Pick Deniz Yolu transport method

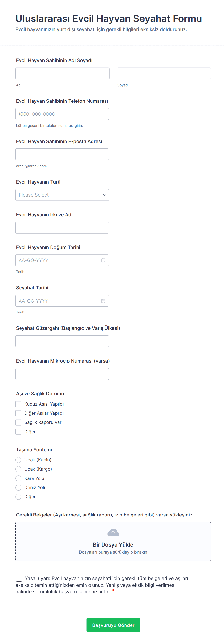tap(19, 487)
